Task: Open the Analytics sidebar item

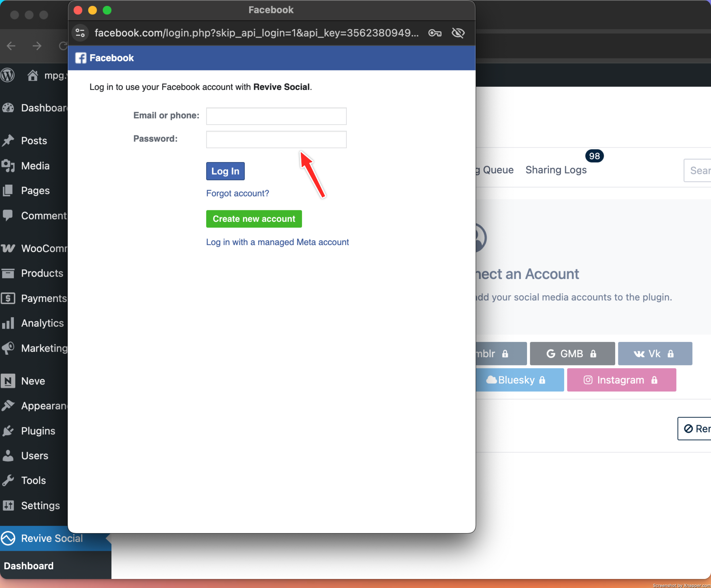Action: tap(42, 323)
